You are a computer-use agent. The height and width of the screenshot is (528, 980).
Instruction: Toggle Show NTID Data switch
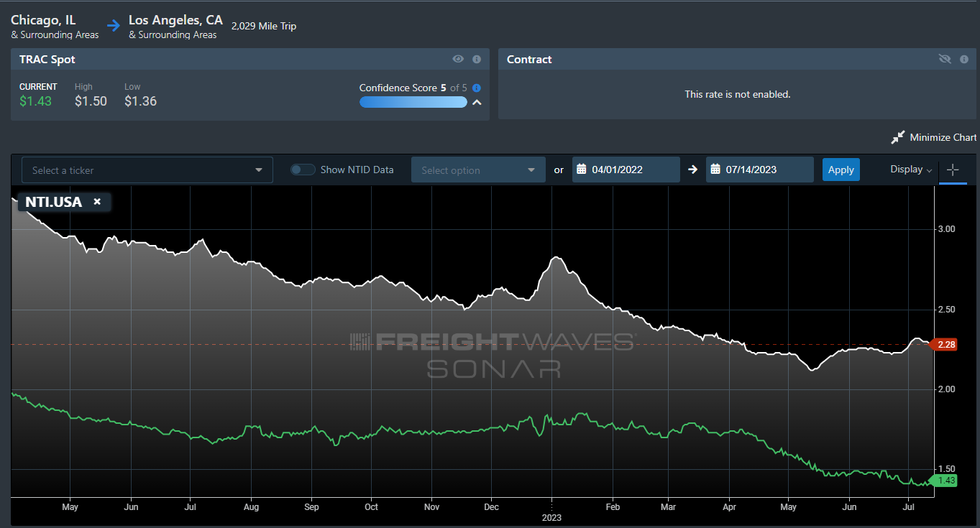coord(303,170)
